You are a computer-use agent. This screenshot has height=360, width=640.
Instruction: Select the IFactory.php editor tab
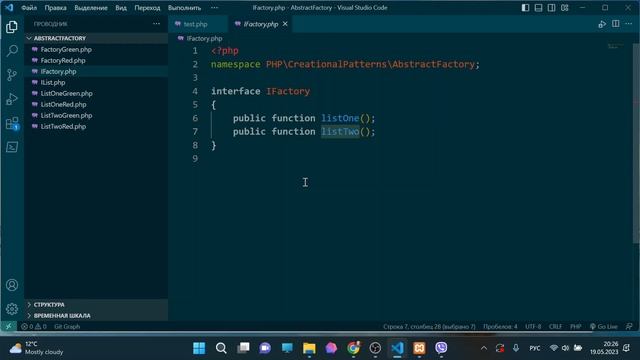pos(260,24)
